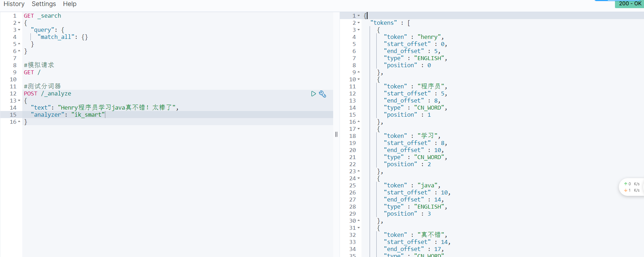This screenshot has width=644, height=257.
Task: Fold the 程序员 token object at output line 10
Action: (x=359, y=80)
